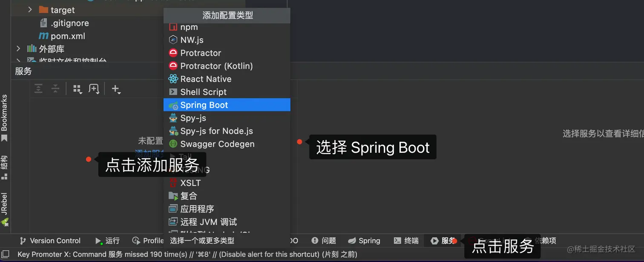Image resolution: width=644 pixels, height=262 pixels.
Task: Click the 服务 panel title
Action: tap(23, 71)
